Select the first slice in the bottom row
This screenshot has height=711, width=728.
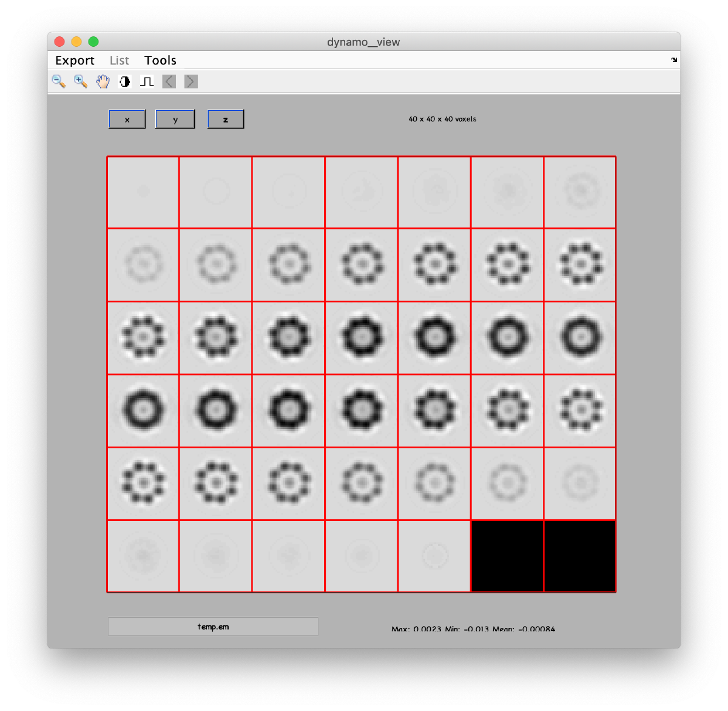(143, 556)
